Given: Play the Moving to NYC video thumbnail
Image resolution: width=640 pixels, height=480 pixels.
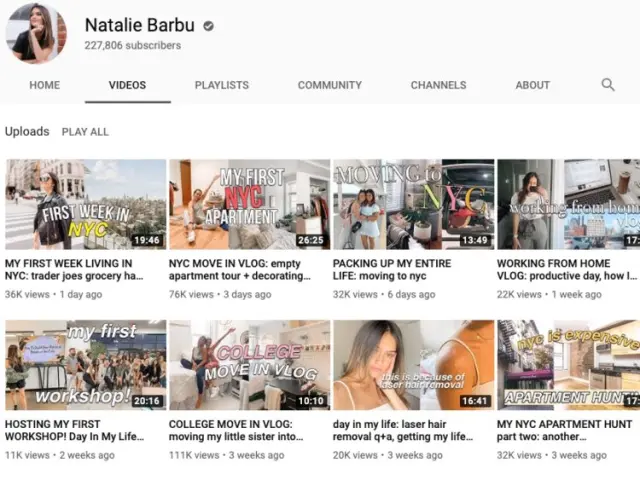Looking at the screenshot, I should 413,204.
